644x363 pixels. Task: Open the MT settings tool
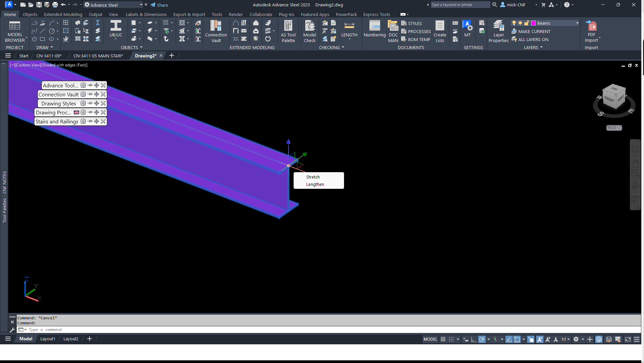[x=467, y=29]
